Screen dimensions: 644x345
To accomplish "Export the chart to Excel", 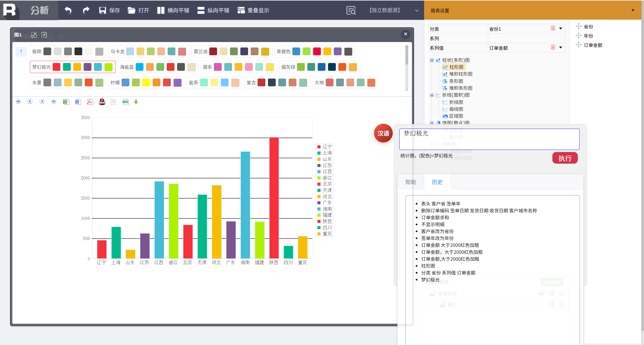I will point(66,102).
